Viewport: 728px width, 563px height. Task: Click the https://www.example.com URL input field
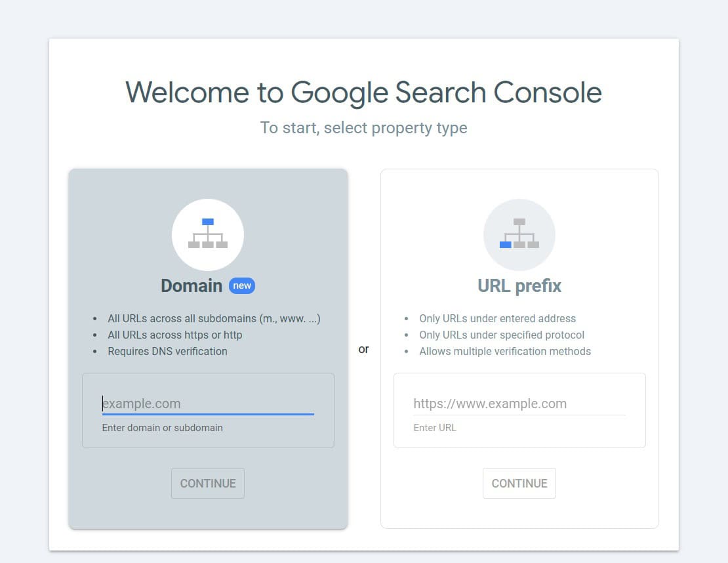pyautogui.click(x=519, y=403)
